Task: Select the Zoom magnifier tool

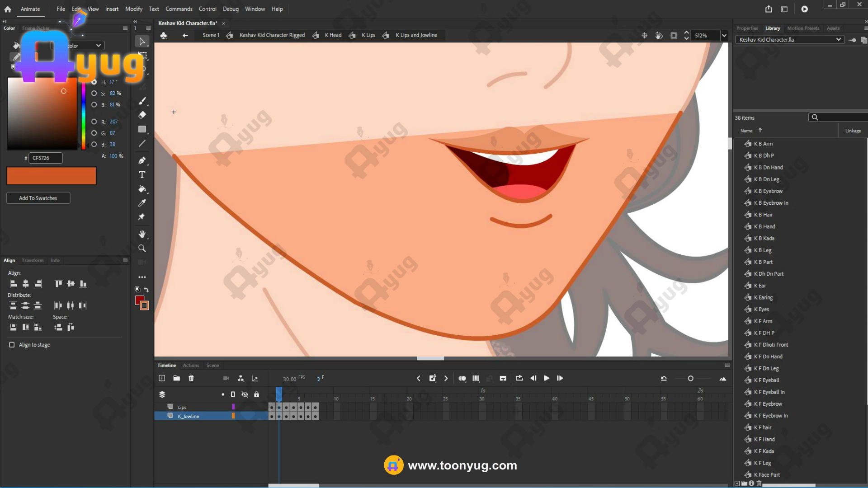Action: [142, 249]
